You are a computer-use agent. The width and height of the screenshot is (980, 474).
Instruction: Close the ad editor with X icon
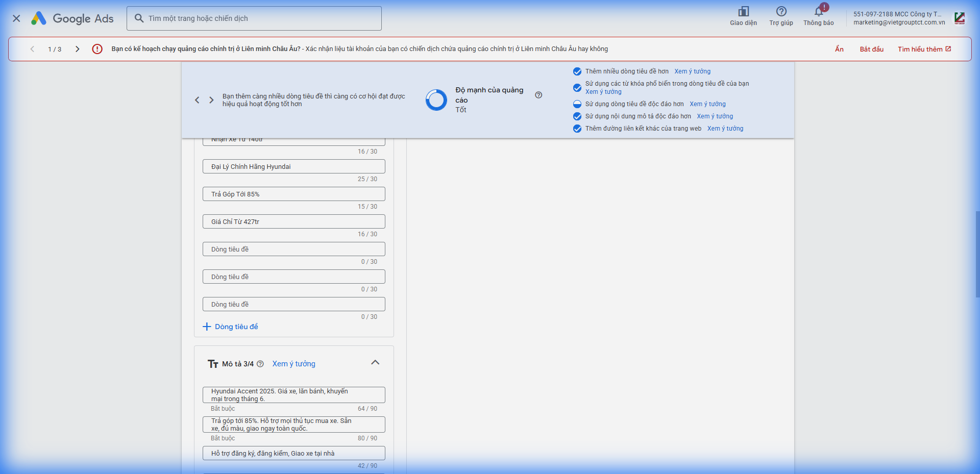click(16, 18)
